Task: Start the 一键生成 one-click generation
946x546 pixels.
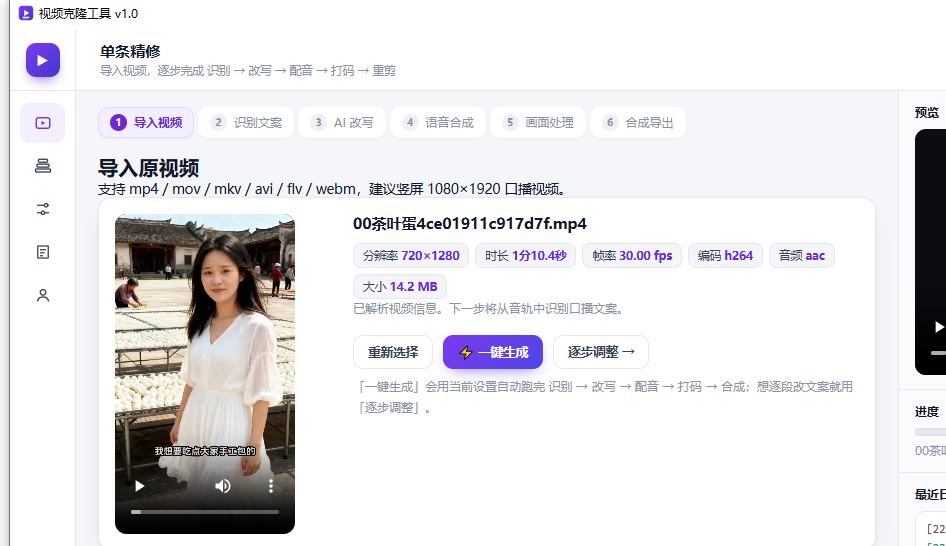Action: tap(493, 352)
